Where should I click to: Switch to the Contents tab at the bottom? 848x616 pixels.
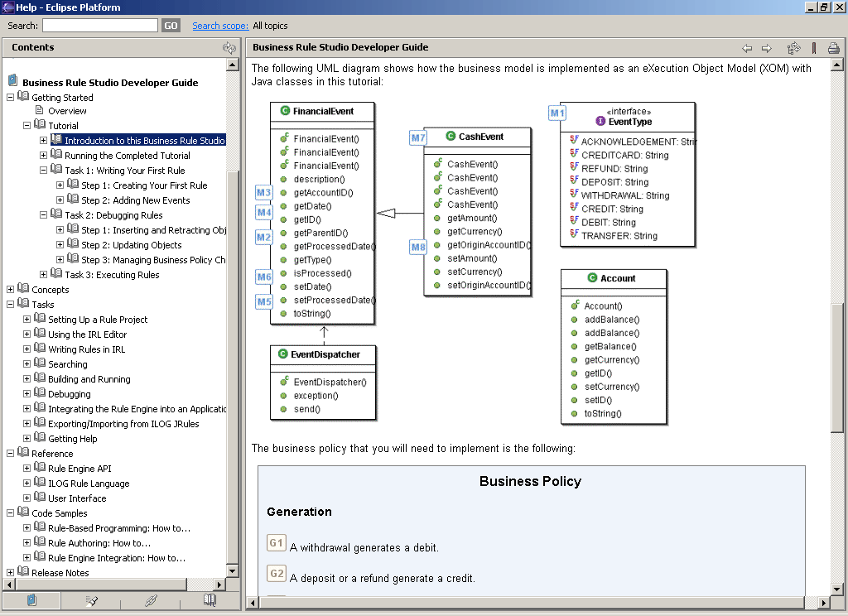(x=31, y=599)
